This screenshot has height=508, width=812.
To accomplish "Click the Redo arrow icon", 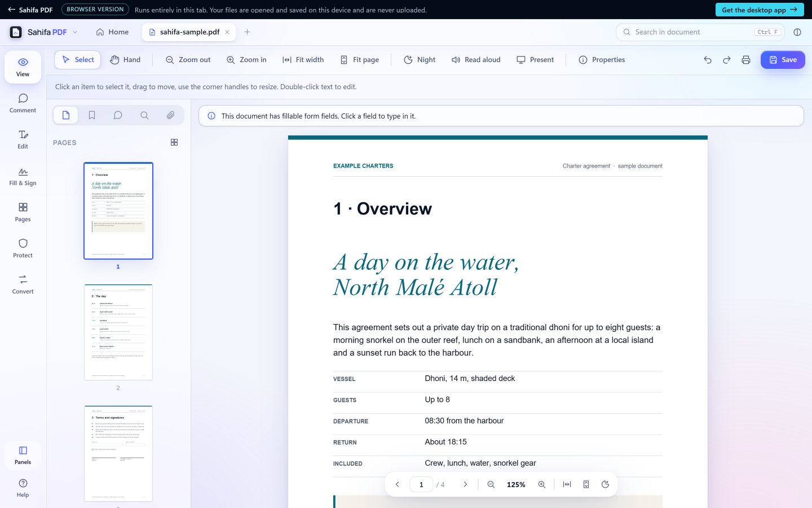I will point(727,60).
